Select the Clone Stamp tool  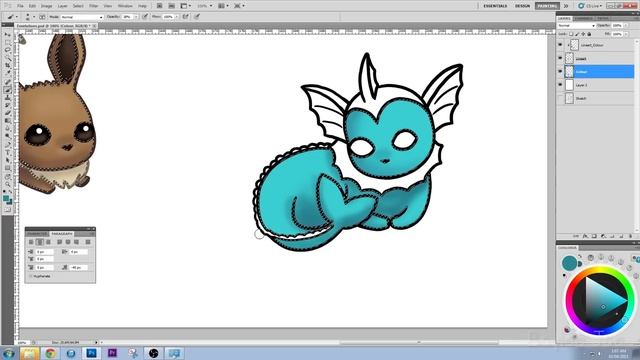tap(8, 97)
